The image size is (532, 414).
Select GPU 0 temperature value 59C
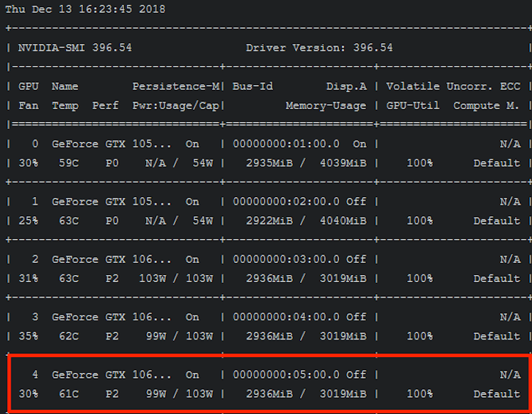[68, 163]
